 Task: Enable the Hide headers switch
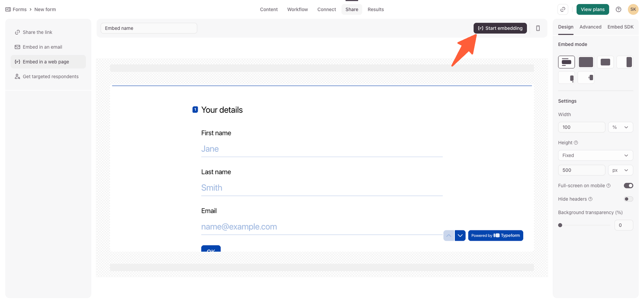coord(628,199)
